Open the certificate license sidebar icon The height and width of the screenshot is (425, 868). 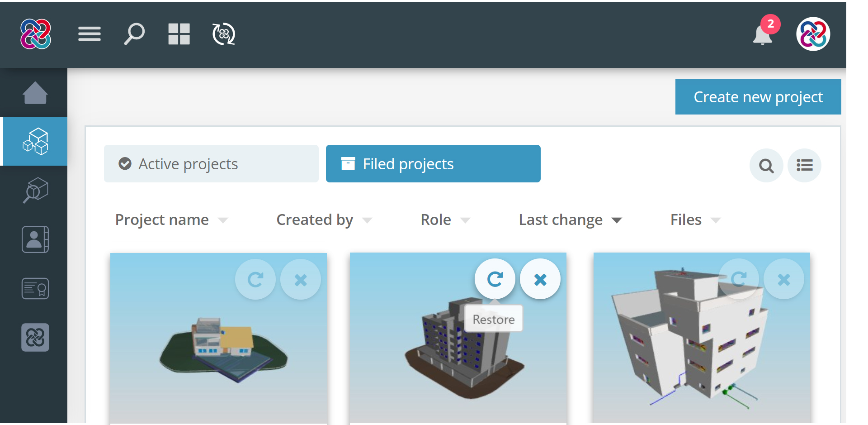(x=35, y=288)
